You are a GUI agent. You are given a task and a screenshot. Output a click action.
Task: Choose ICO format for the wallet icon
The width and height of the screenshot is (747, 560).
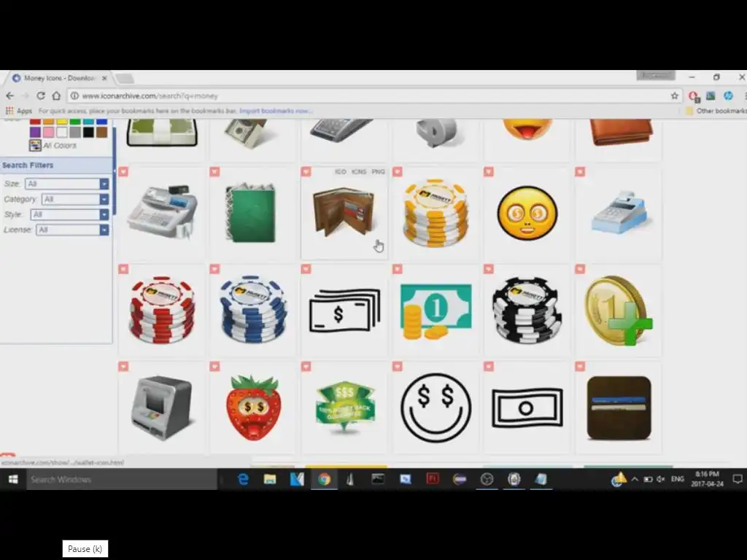pyautogui.click(x=340, y=172)
